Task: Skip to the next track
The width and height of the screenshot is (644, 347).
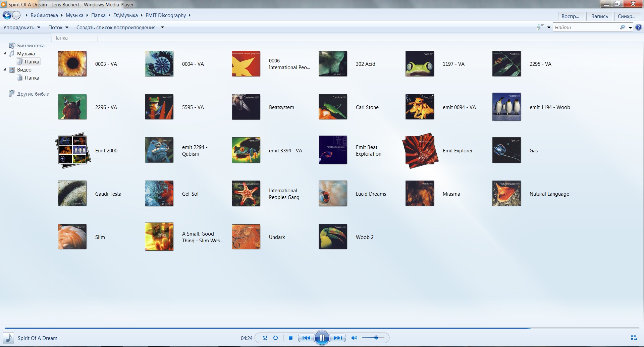Action: [337, 338]
